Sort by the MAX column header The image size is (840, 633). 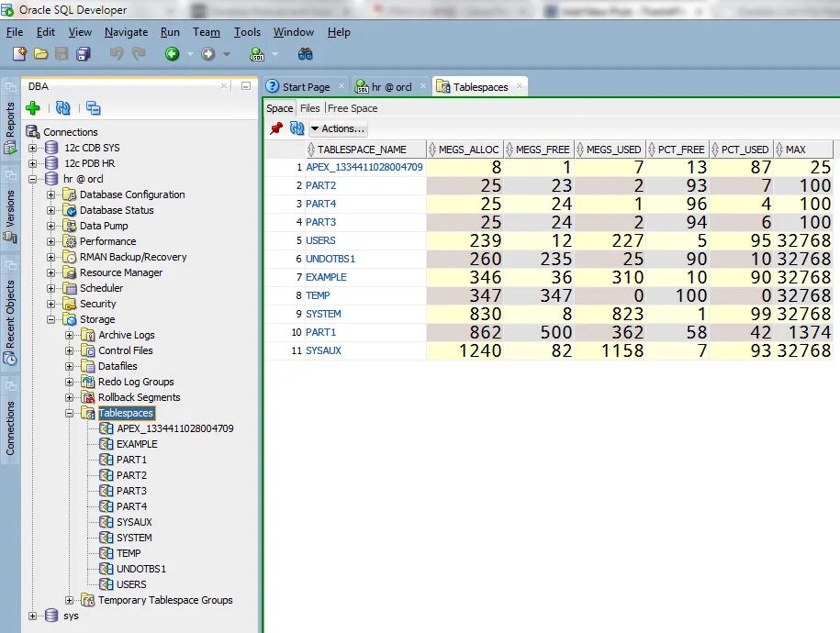pos(803,150)
